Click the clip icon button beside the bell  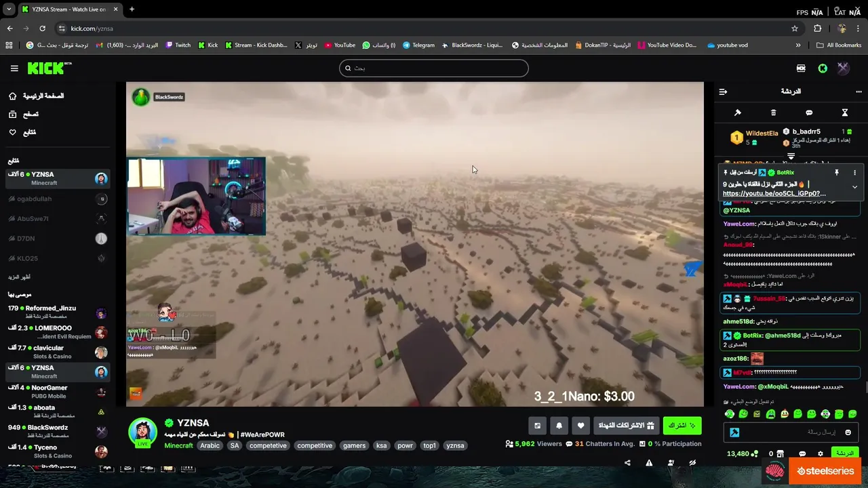[537, 426]
